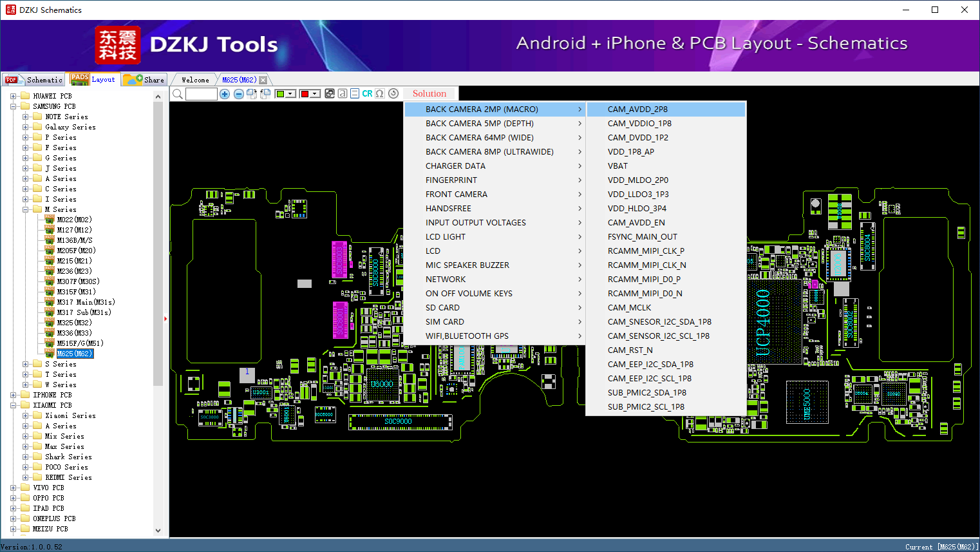Expand the S Series folder
Image resolution: width=980 pixels, height=552 pixels.
26,364
